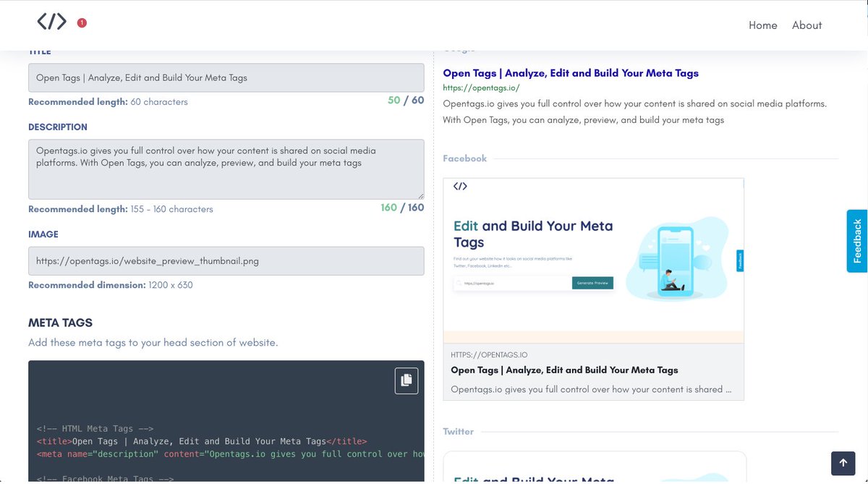
Task: Click 'Recommended length: 155 - 160 characters' text
Action: [121, 209]
